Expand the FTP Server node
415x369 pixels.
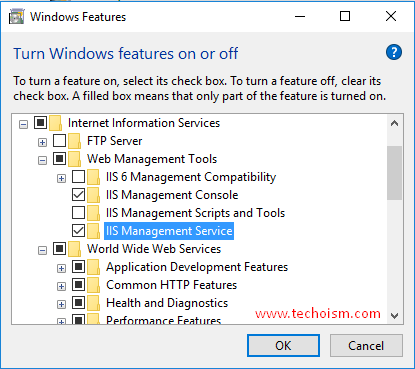pyautogui.click(x=42, y=143)
